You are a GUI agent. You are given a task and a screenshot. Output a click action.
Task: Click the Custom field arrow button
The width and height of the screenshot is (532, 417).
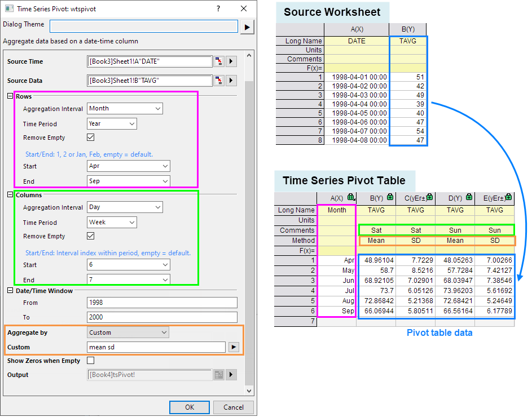coord(234,347)
